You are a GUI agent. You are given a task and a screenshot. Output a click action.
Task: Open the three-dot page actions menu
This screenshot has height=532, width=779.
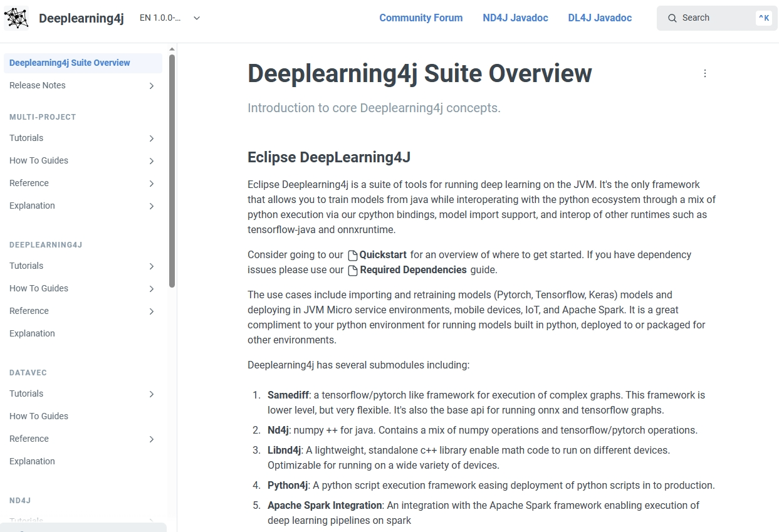[x=704, y=73]
